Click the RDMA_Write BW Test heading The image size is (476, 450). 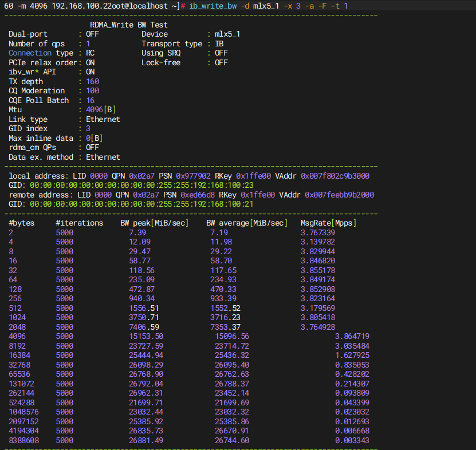[x=129, y=25]
